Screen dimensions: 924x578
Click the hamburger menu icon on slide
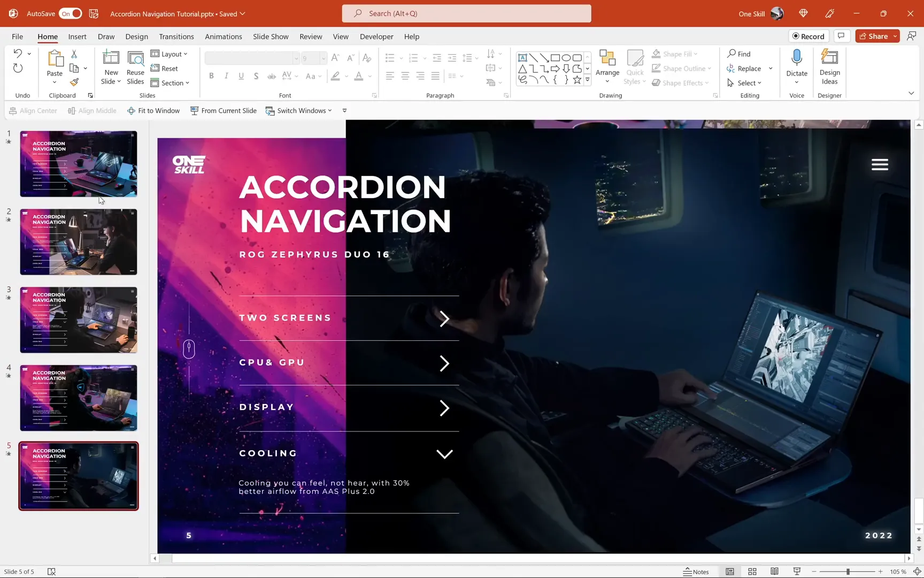click(880, 164)
